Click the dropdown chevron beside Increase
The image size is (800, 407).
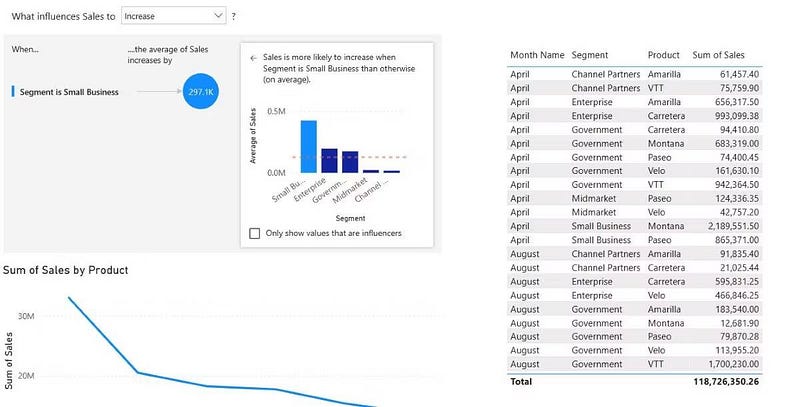point(218,16)
